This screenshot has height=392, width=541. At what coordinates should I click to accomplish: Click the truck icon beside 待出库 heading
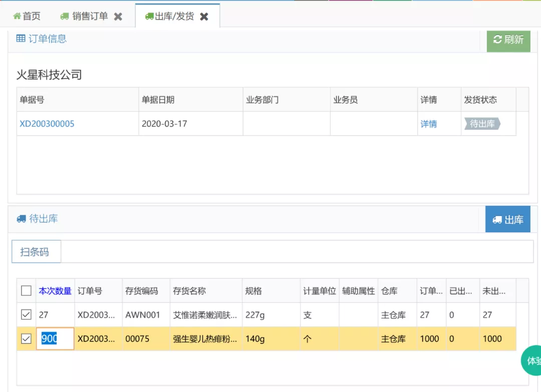coord(22,219)
